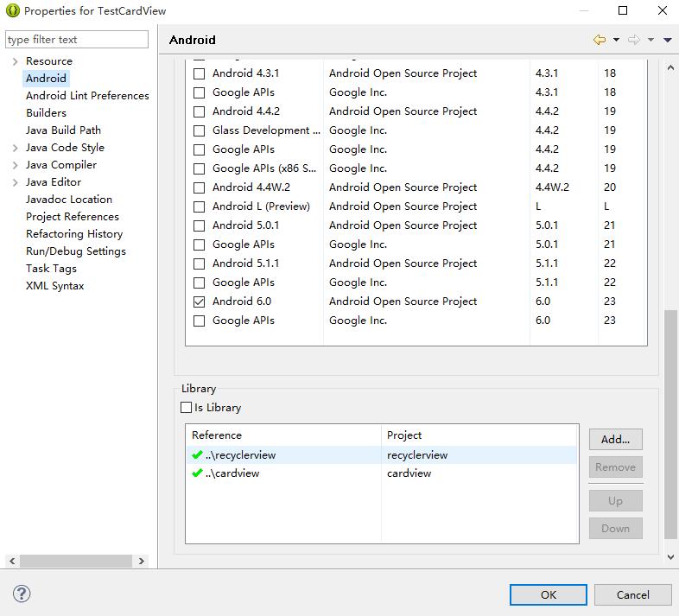This screenshot has height=616, width=679.
Task: Open back history dropdown arrow
Action: pos(616,40)
